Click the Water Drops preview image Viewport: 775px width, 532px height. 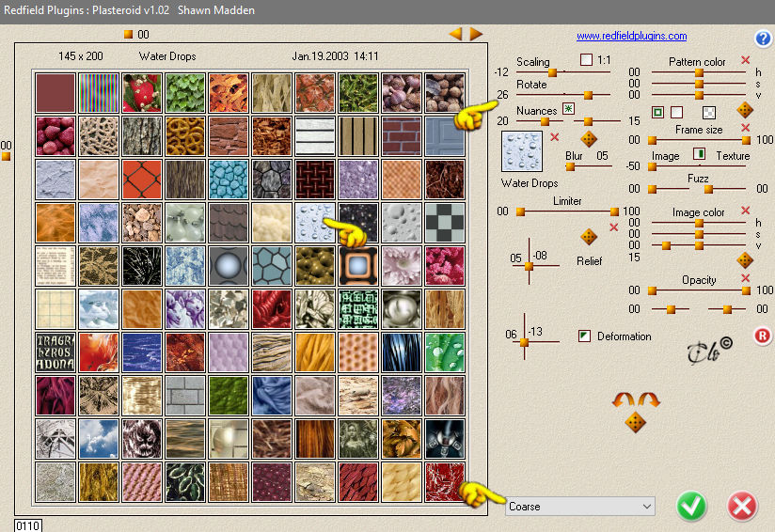tap(522, 151)
